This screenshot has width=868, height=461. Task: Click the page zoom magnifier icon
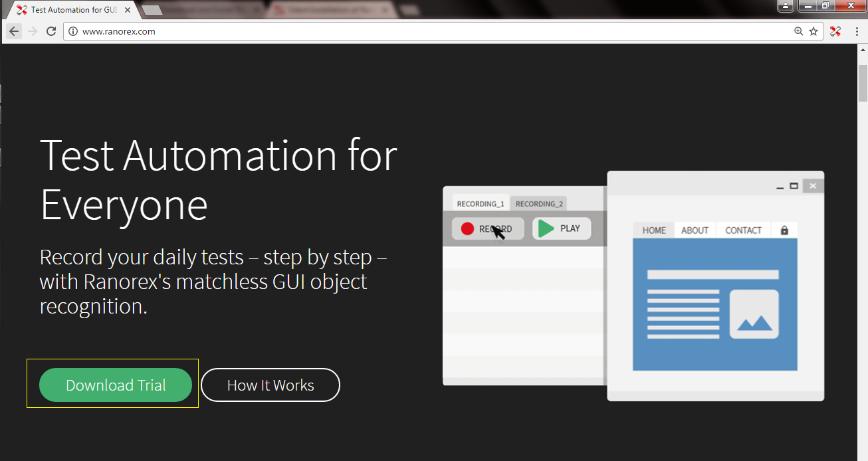tap(798, 31)
